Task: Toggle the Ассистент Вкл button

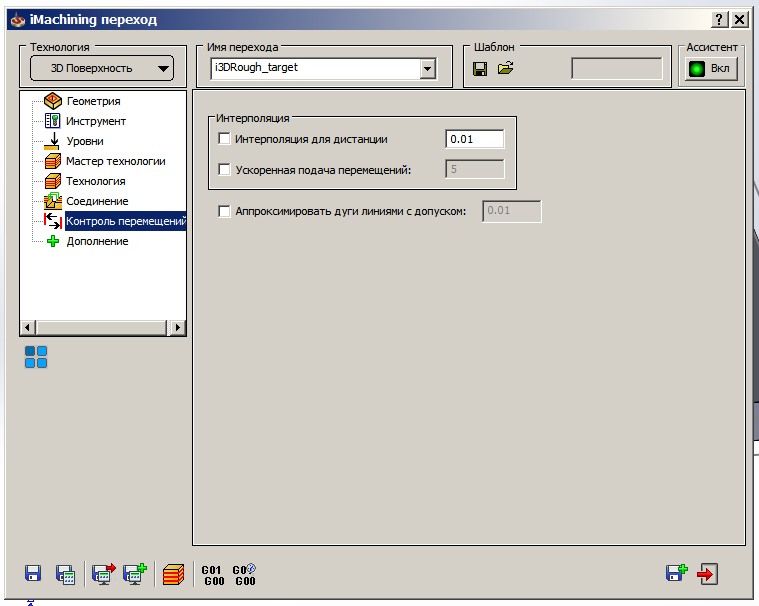Action: [x=711, y=69]
